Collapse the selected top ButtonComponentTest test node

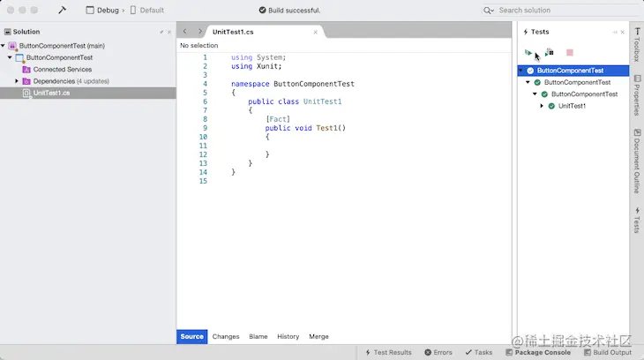tap(520, 71)
